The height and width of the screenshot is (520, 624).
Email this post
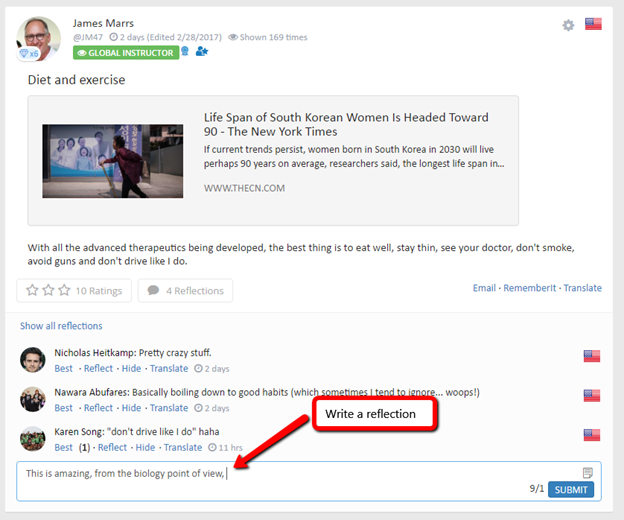(484, 288)
